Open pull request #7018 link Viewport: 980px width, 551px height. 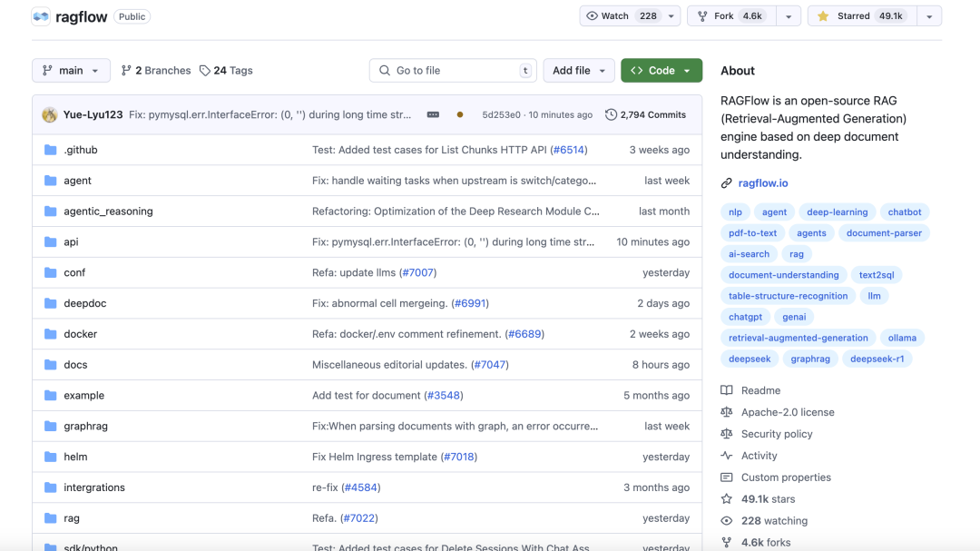coord(459,457)
